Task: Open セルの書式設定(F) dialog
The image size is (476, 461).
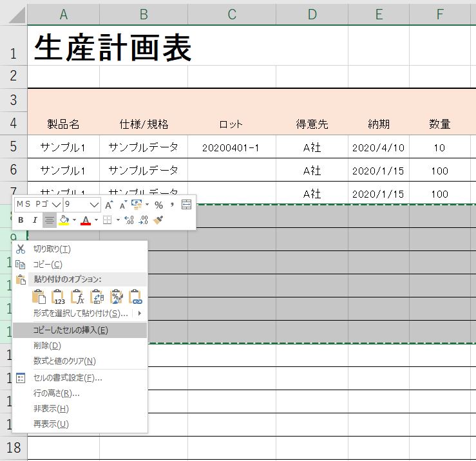Action: coord(79,378)
